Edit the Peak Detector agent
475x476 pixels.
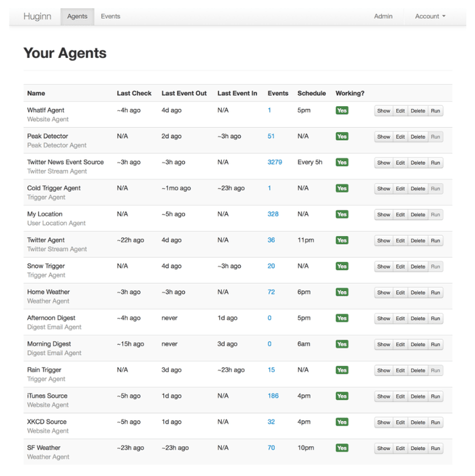(x=400, y=137)
